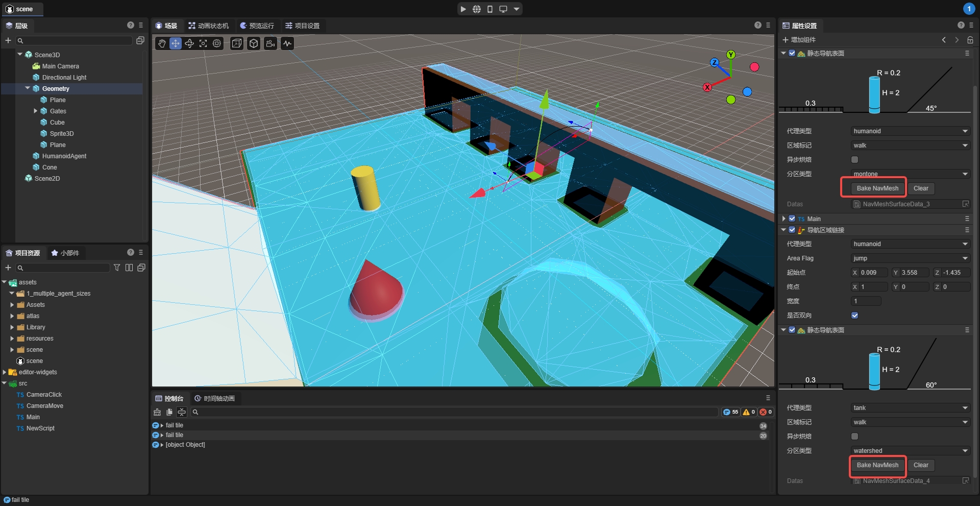Image resolution: width=980 pixels, height=506 pixels.
Task: Click the console search input field
Action: (454, 412)
